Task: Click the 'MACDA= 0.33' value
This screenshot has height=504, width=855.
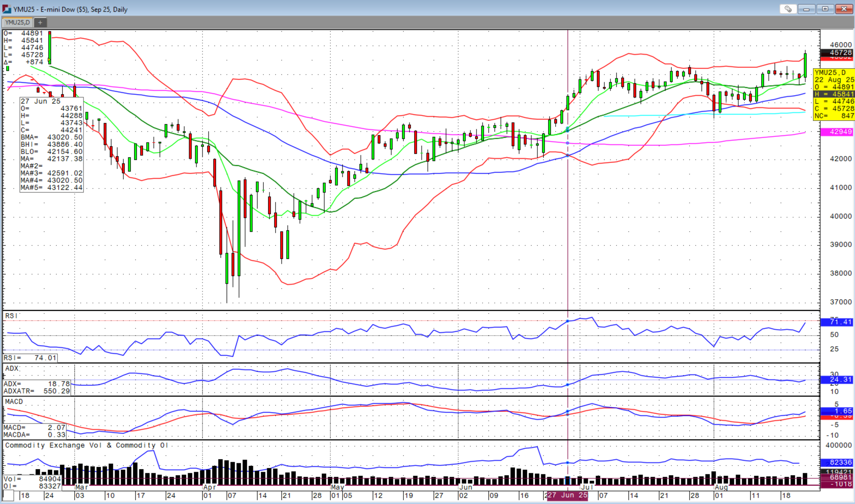Action: 34,435
